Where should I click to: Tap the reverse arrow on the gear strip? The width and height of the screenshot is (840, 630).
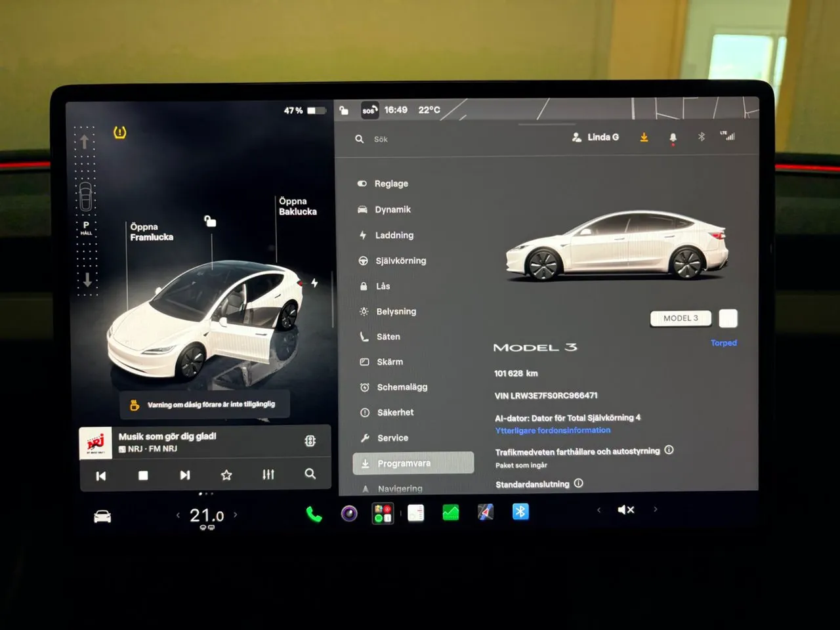click(87, 280)
